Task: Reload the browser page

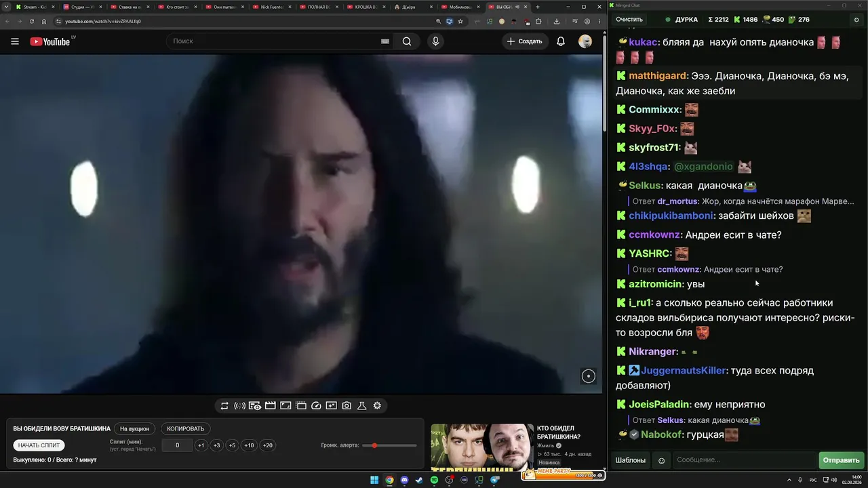Action: coord(31,21)
